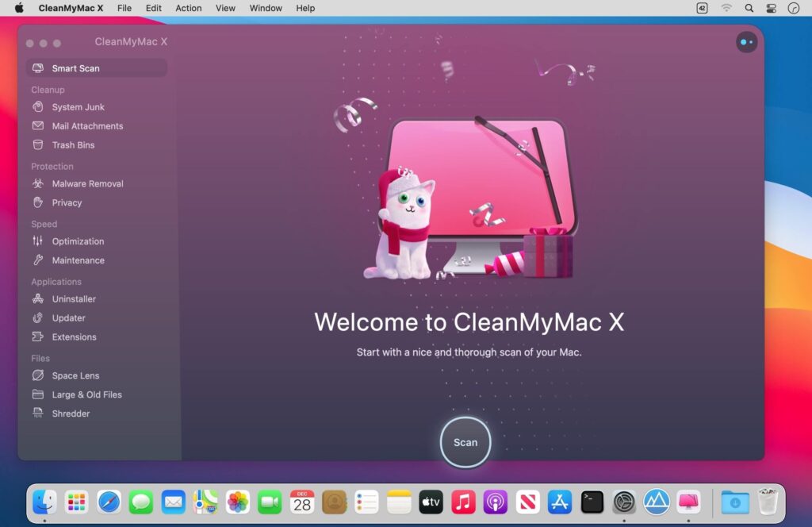Click the Scan button

[x=465, y=442]
